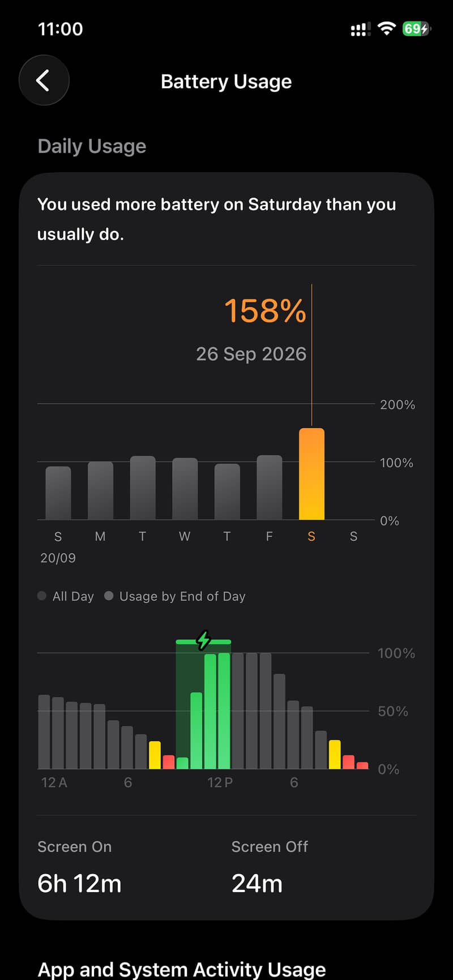Tap the last red hourly bar
The image size is (453, 980).
click(x=362, y=765)
